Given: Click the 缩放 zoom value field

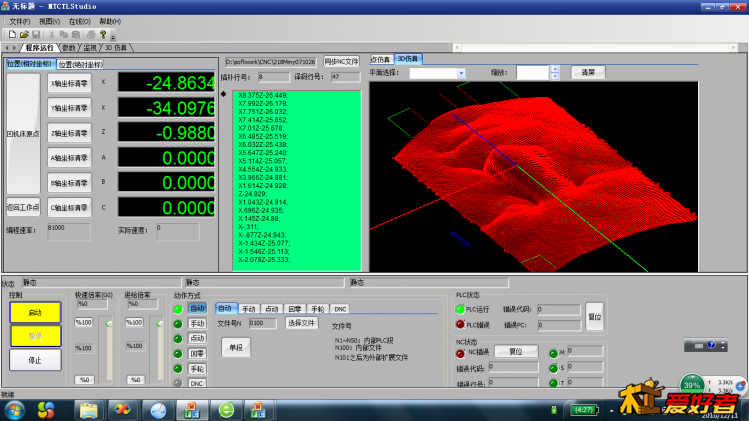Looking at the screenshot, I should click(533, 73).
